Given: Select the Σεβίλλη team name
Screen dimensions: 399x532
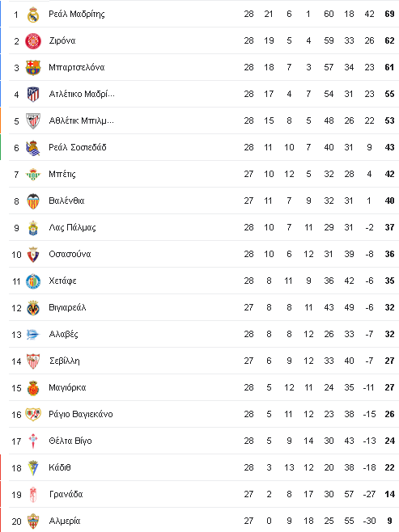Looking at the screenshot, I should [x=65, y=361].
